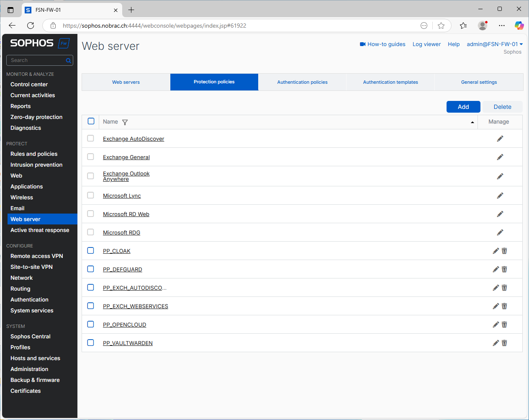
Task: Edit the Microsoft RDG policy pencil icon
Action: point(500,232)
